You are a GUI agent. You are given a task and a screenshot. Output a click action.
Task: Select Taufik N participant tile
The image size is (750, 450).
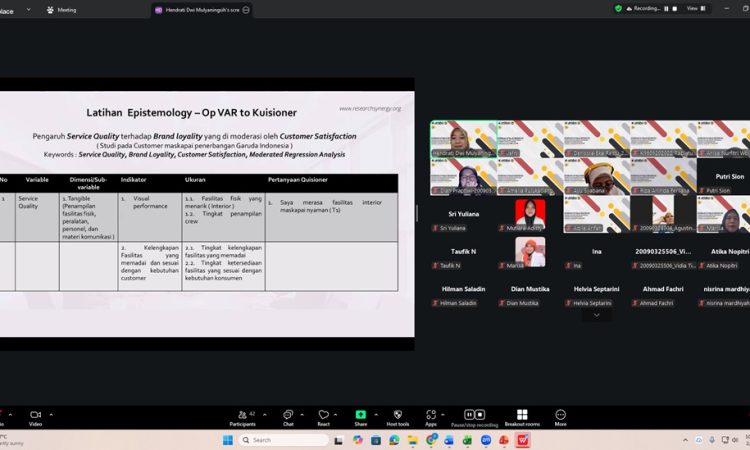tap(463, 251)
